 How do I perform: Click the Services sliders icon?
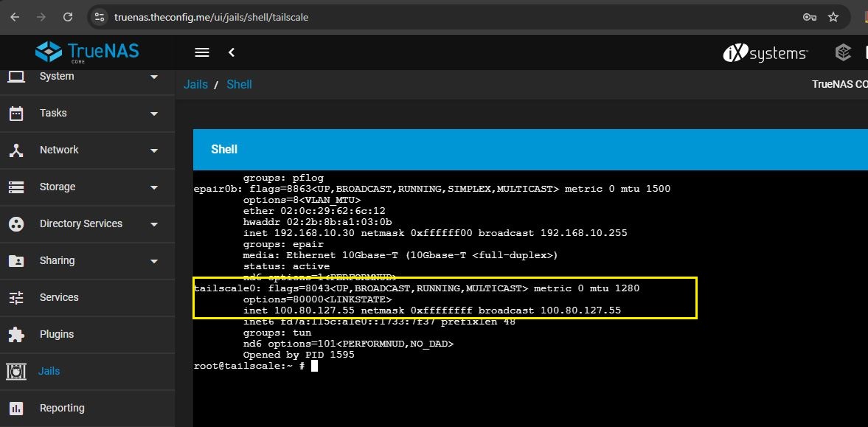16,297
